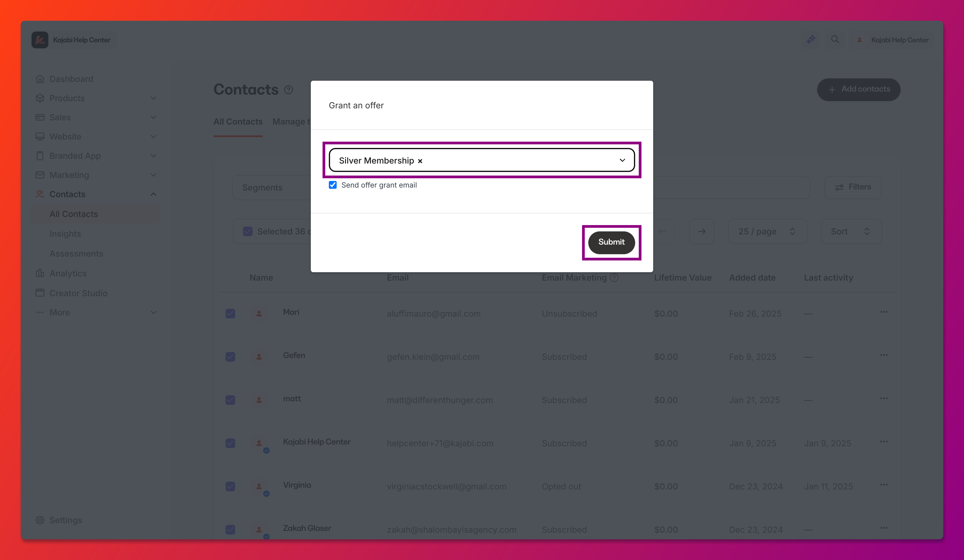Open Settings in the sidebar
The width and height of the screenshot is (964, 560).
(x=65, y=520)
